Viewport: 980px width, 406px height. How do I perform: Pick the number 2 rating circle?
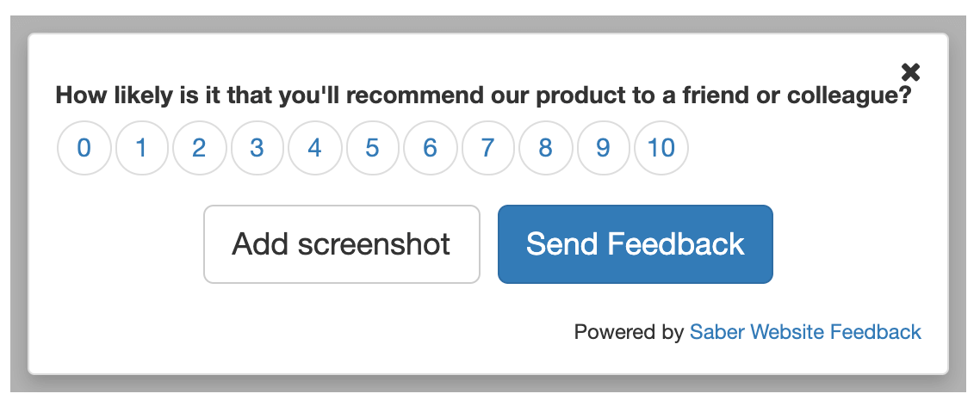(x=200, y=149)
